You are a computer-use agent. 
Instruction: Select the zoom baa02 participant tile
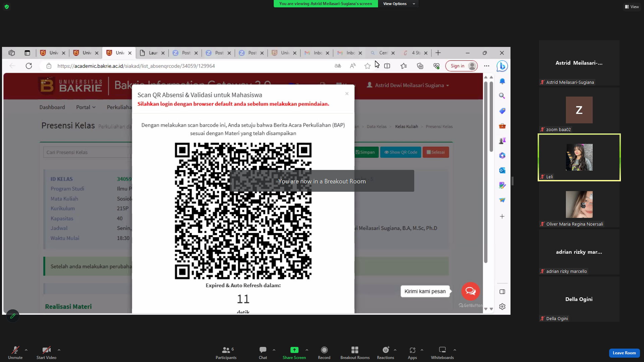coord(579,110)
